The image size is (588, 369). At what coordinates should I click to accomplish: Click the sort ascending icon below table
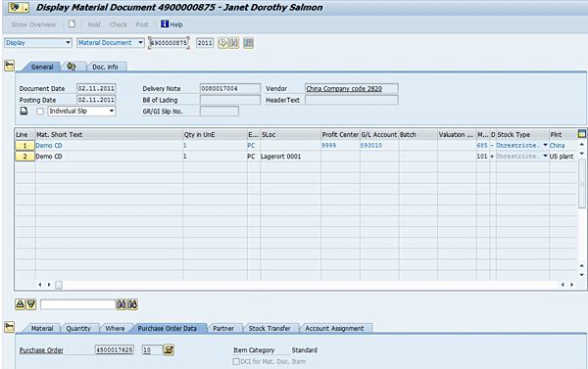point(20,304)
